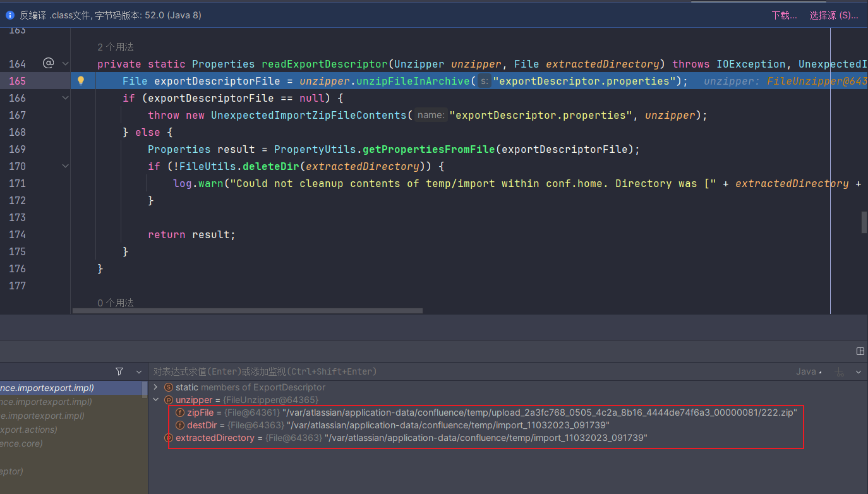Click the info icon in decompiled banner
Screen dimensions: 868x494
click(x=9, y=15)
